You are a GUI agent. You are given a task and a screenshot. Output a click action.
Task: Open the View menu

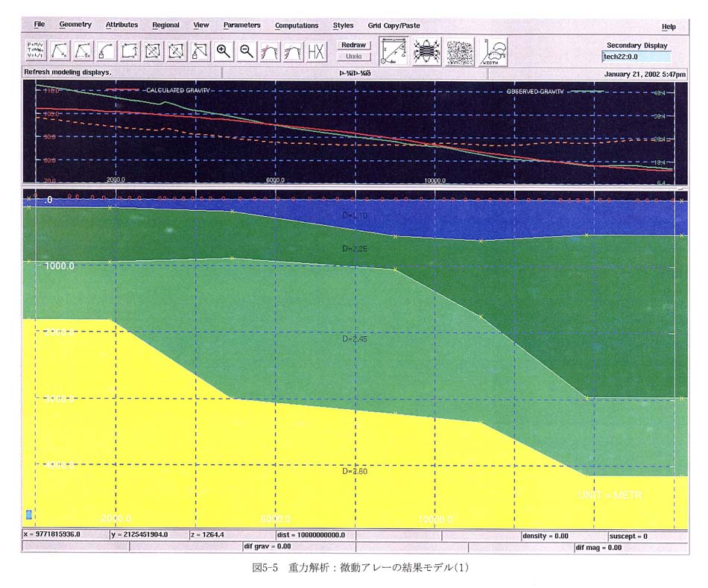tap(201, 25)
